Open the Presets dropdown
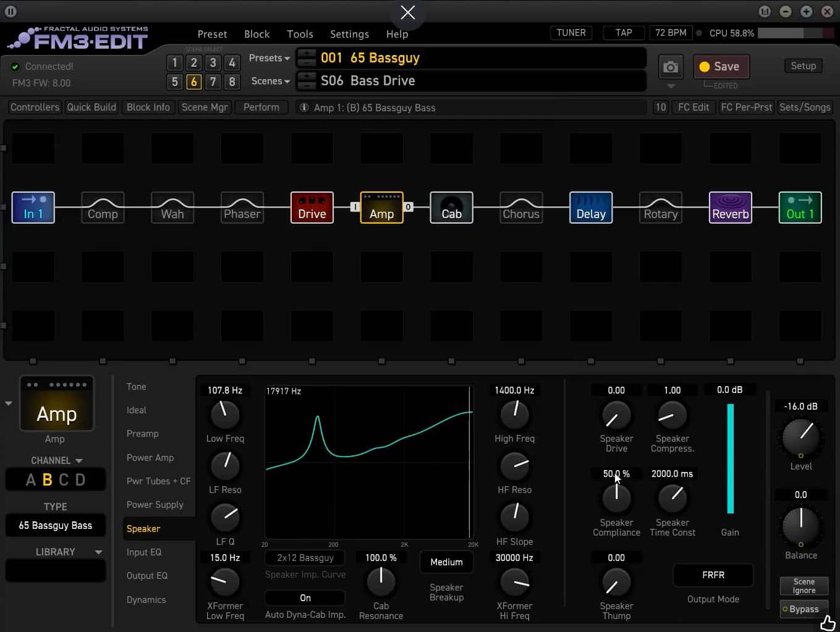The height and width of the screenshot is (632, 840). 269,58
